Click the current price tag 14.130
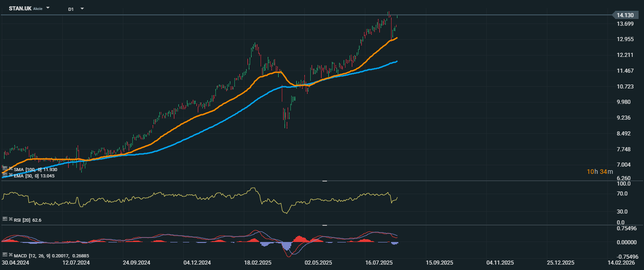The image size is (644, 270). [x=625, y=15]
